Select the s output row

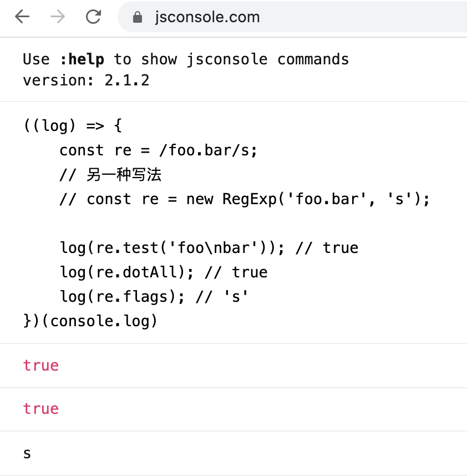coord(233,453)
